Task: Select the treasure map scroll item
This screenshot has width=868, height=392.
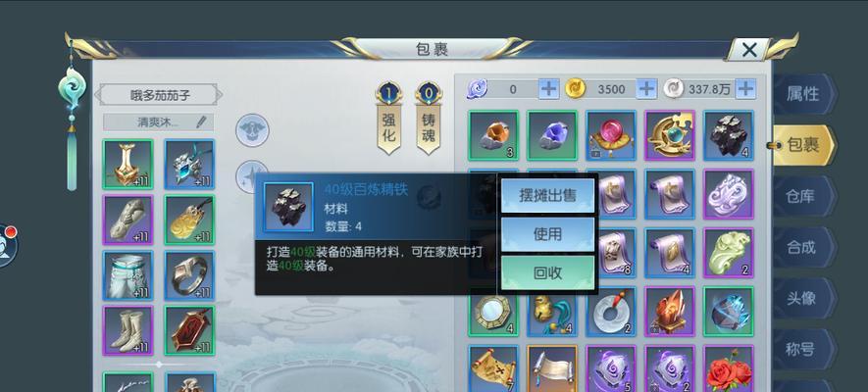Action: pos(493,368)
